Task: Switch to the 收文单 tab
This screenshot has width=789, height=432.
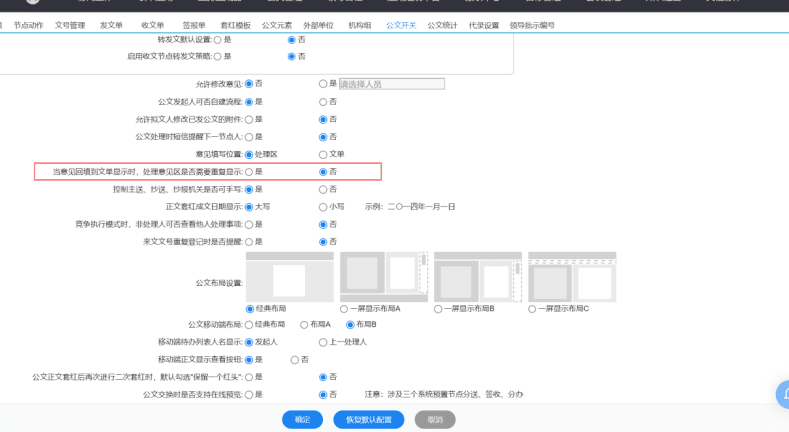Action: coord(152,25)
